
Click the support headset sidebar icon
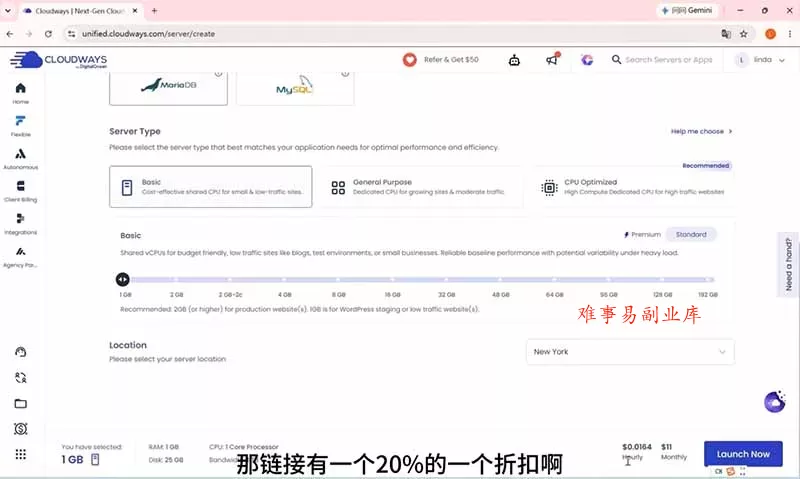[20, 352]
